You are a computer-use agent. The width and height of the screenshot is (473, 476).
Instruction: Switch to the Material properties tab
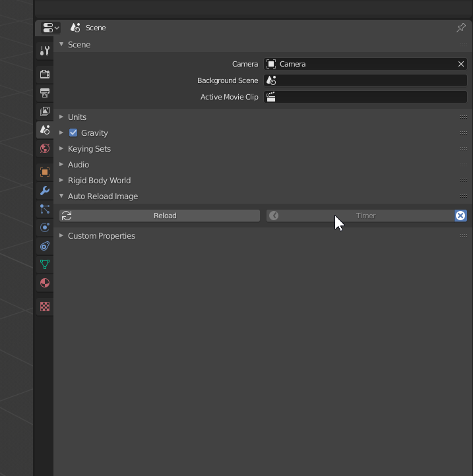point(45,283)
